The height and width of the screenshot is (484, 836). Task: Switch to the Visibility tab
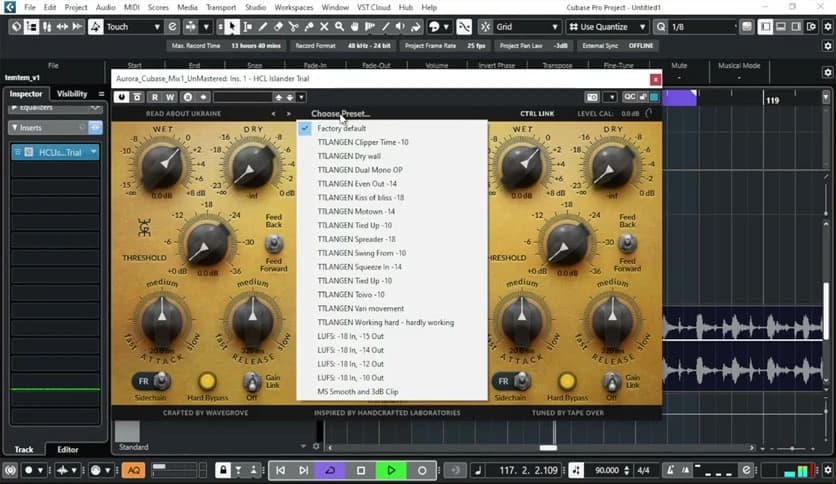72,94
